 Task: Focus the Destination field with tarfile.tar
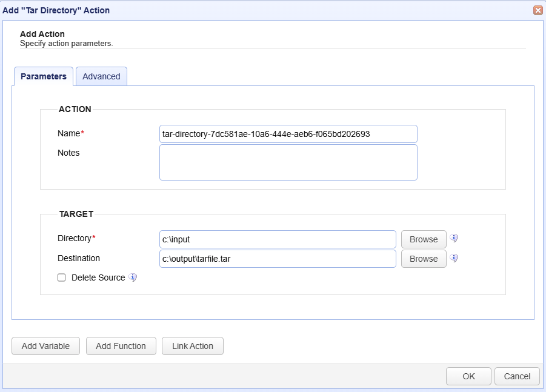278,259
